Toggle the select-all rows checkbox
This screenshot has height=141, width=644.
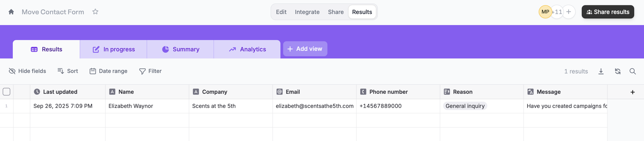pyautogui.click(x=6, y=92)
